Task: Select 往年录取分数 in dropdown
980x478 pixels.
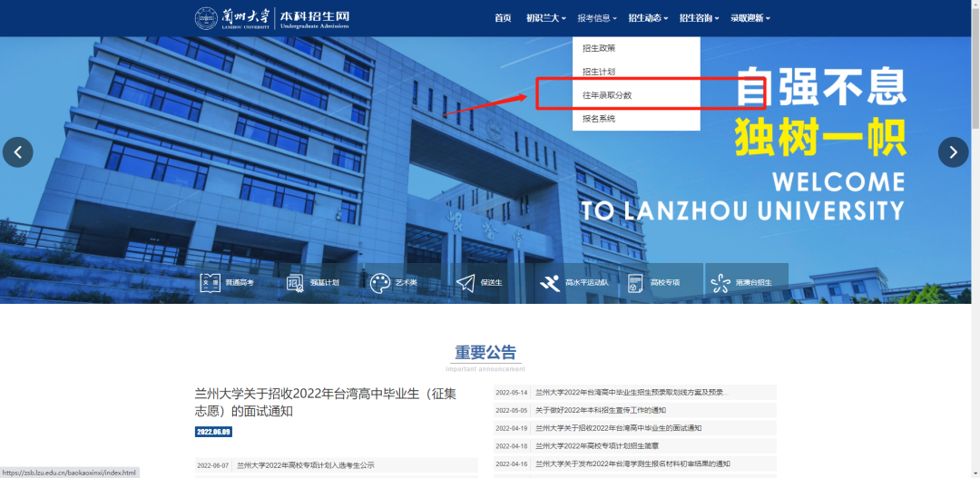Action: pos(636,95)
